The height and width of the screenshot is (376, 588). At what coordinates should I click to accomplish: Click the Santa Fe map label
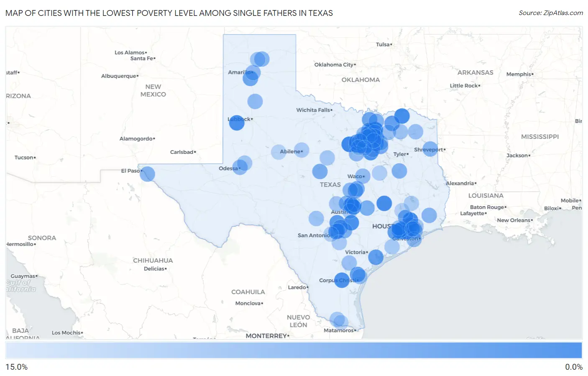[142, 59]
